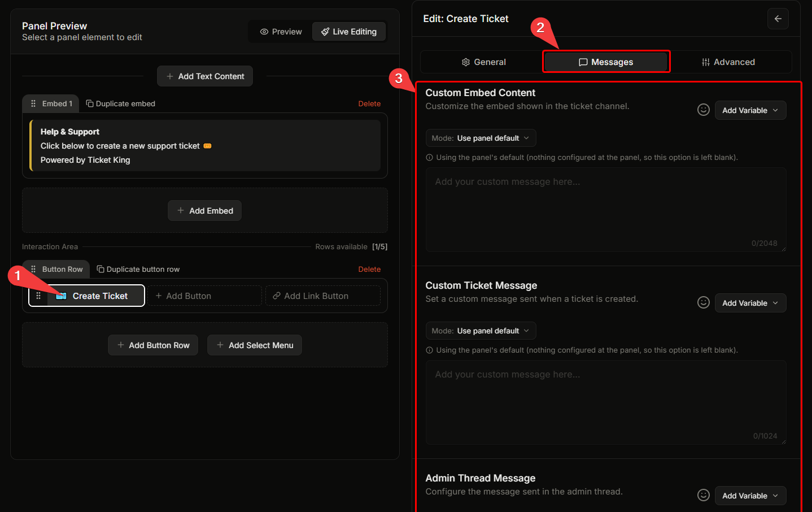Viewport: 812px width, 512px height.
Task: Click Add Text Content button
Action: coord(205,76)
